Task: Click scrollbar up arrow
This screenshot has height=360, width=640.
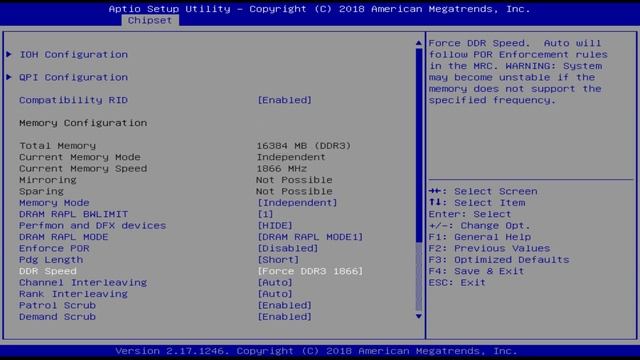Action: coord(419,43)
